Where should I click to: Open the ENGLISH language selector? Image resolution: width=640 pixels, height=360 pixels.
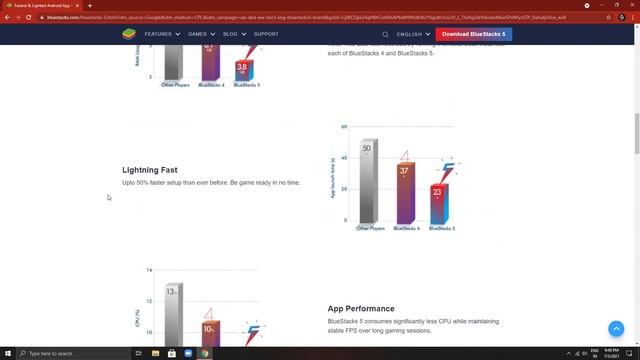point(413,34)
